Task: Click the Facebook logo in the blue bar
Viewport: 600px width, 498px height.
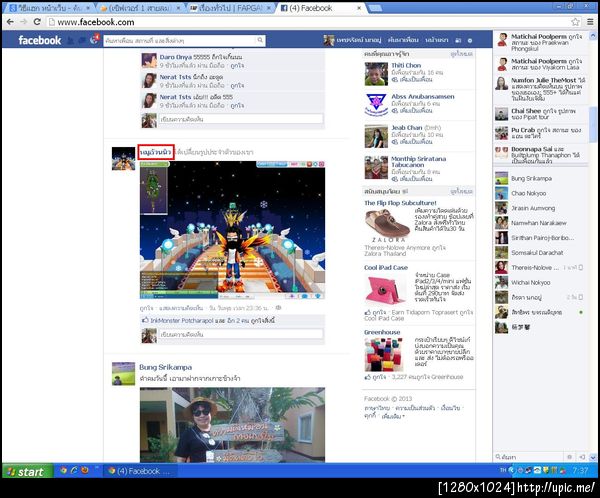Action: (x=39, y=40)
